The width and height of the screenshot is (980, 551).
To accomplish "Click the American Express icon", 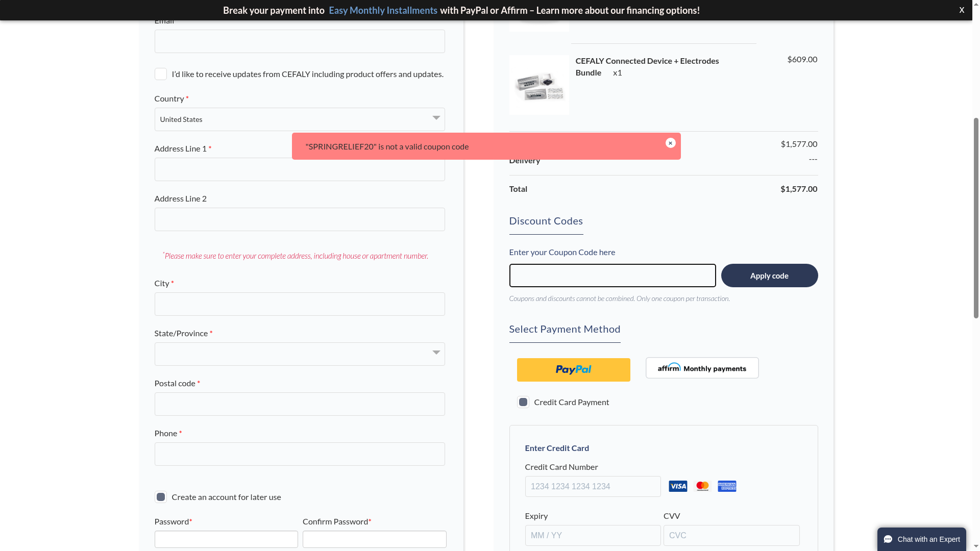I will pos(727,486).
